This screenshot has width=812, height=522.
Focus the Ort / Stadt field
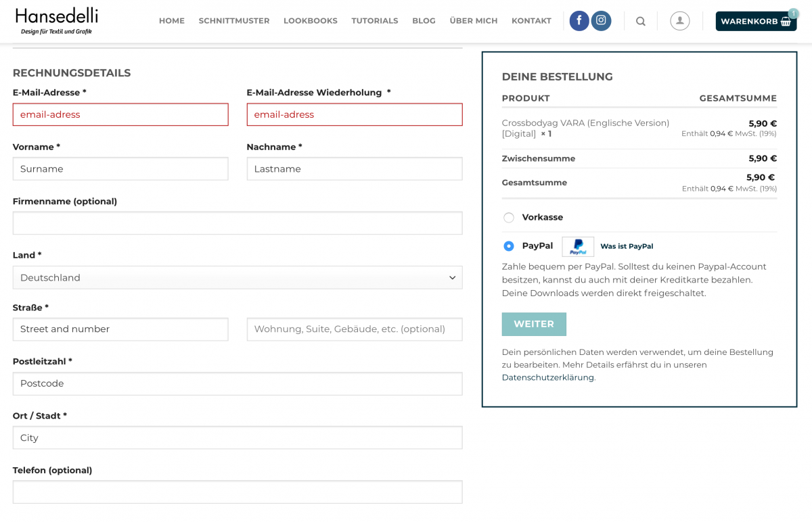coord(238,437)
